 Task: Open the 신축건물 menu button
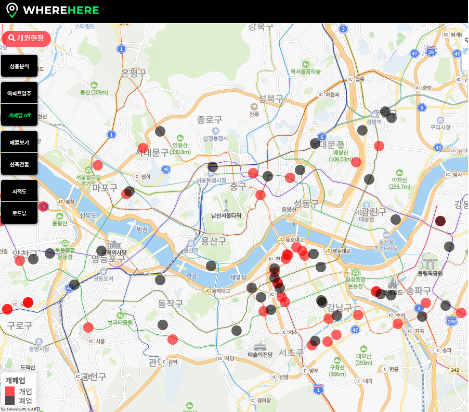pos(19,164)
